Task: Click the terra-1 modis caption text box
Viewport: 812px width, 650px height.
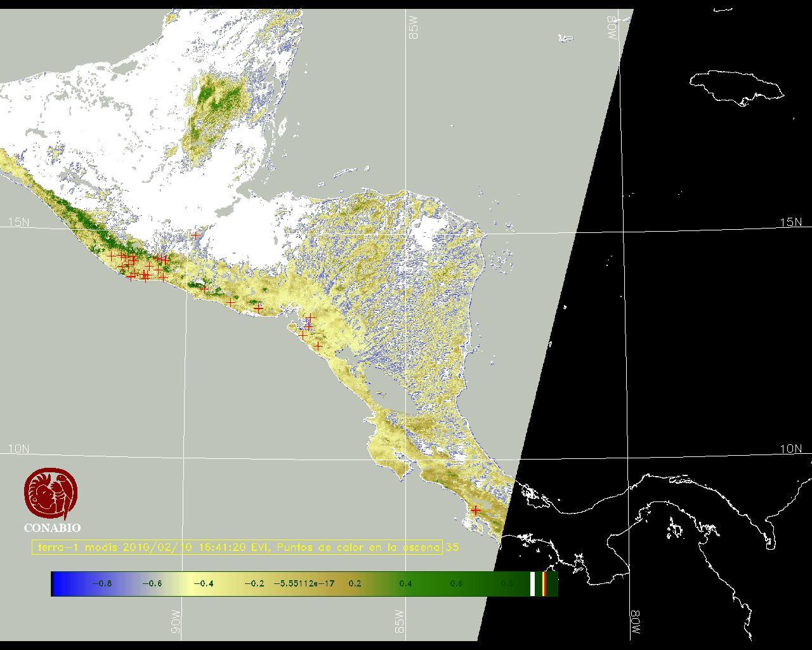Action: pyautogui.click(x=237, y=547)
